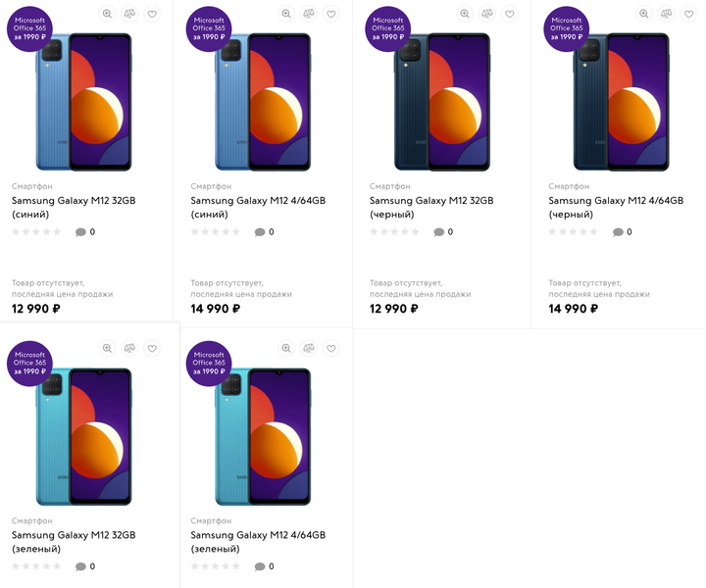Rate black Galaxy M12 32GB five stars
The height and width of the screenshot is (588, 706).
tap(415, 232)
